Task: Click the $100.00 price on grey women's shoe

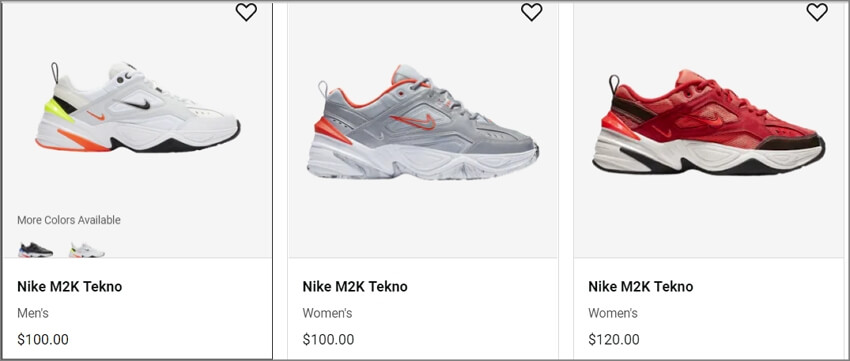Action: (329, 340)
